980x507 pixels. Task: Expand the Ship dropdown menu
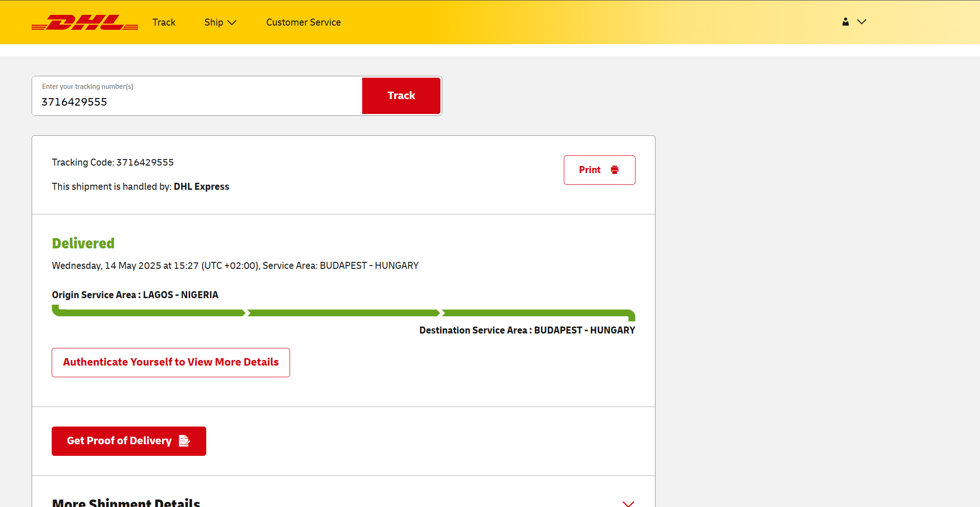(220, 22)
